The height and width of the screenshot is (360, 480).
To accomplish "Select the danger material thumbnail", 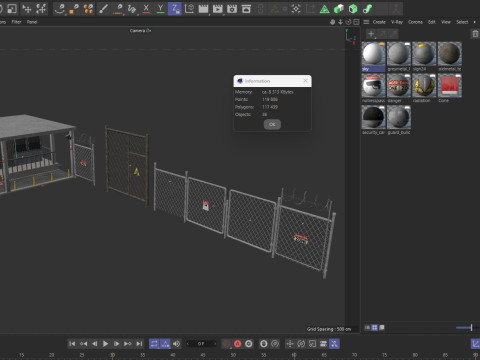I will pos(399,85).
